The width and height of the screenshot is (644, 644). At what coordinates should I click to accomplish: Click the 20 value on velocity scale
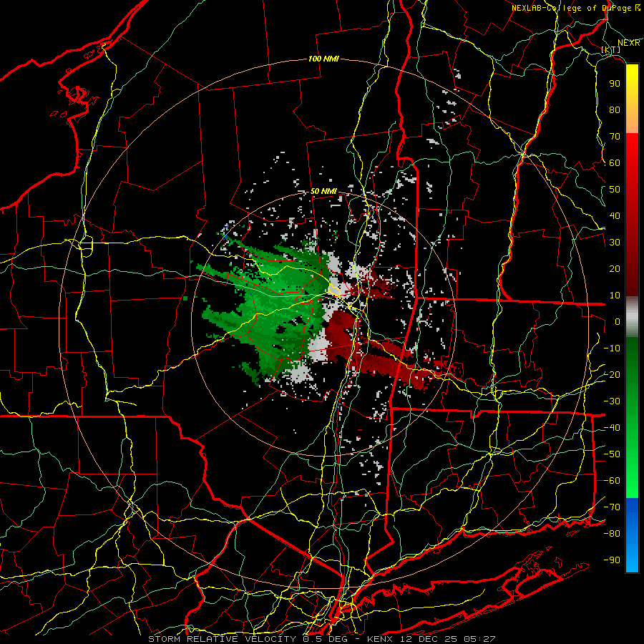[615, 268]
